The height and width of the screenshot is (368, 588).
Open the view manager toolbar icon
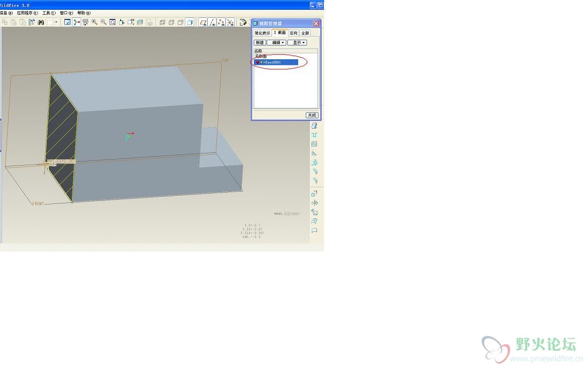click(149, 22)
